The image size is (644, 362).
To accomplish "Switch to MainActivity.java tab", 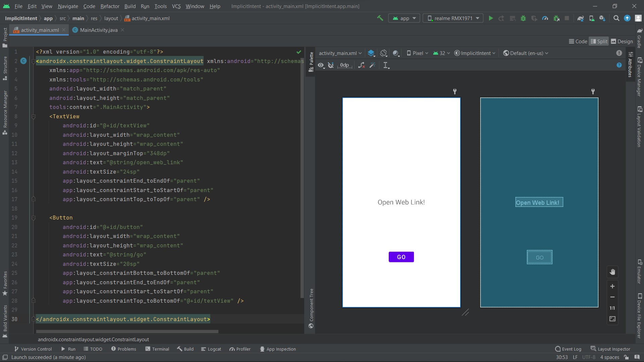I will point(99,30).
